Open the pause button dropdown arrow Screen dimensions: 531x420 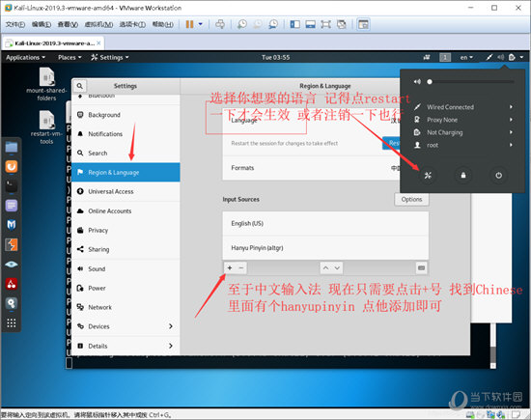click(x=201, y=24)
